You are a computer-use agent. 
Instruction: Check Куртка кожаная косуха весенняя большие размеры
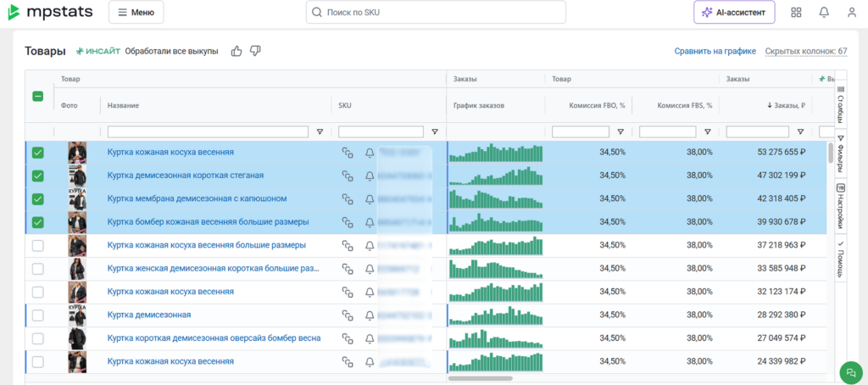click(37, 245)
